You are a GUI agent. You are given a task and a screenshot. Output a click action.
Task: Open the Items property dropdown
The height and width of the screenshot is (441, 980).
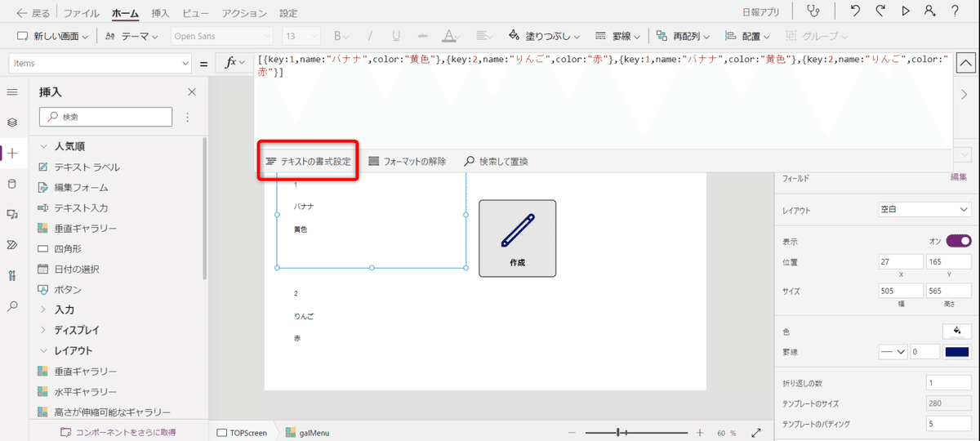click(x=100, y=63)
